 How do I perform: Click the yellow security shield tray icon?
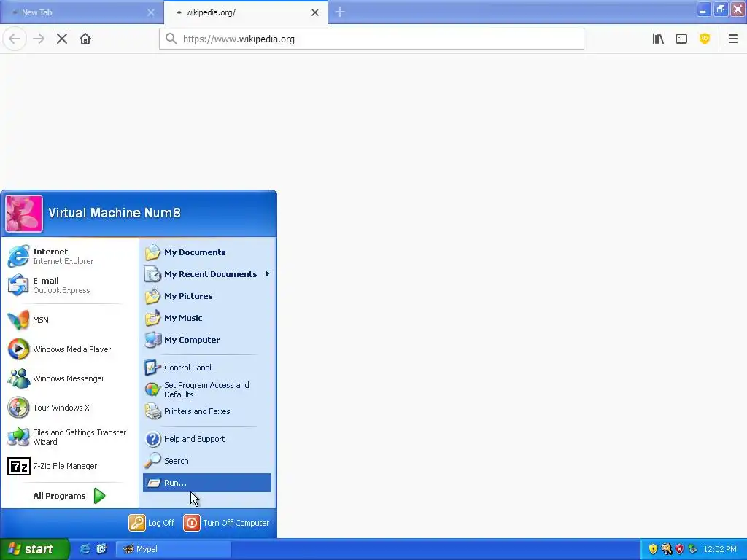(653, 549)
